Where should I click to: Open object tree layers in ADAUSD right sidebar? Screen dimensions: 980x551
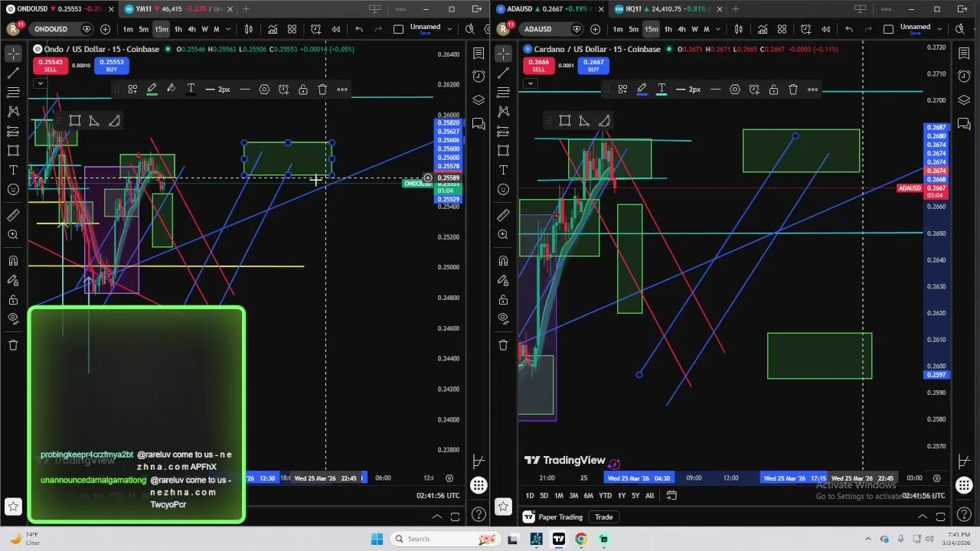pyautogui.click(x=964, y=100)
